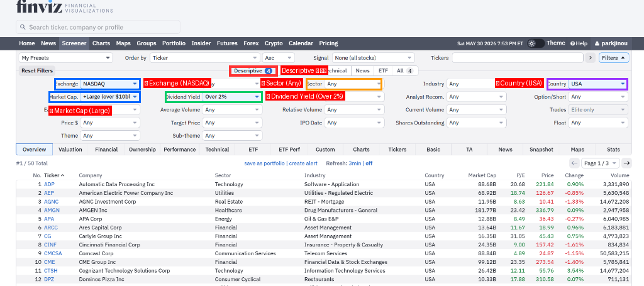Open Calendar in the navigation bar
644x286 pixels.
[x=301, y=43]
